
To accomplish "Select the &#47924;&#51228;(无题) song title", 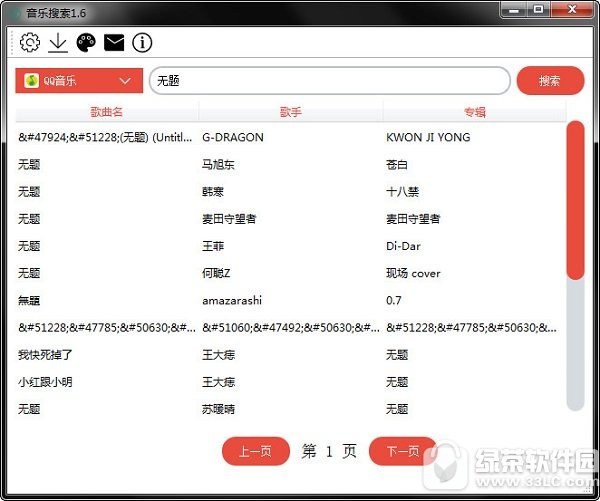I will click(x=105, y=137).
